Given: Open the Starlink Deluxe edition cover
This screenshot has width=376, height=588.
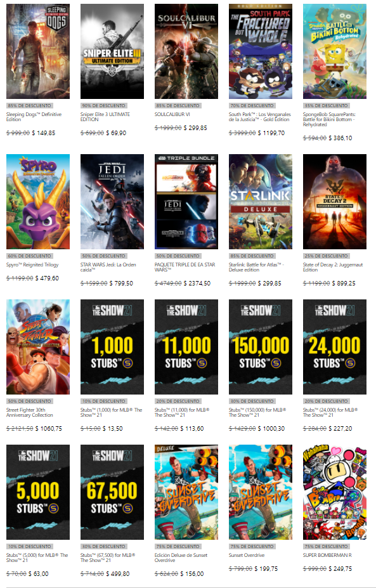Looking at the screenshot, I should 261,202.
